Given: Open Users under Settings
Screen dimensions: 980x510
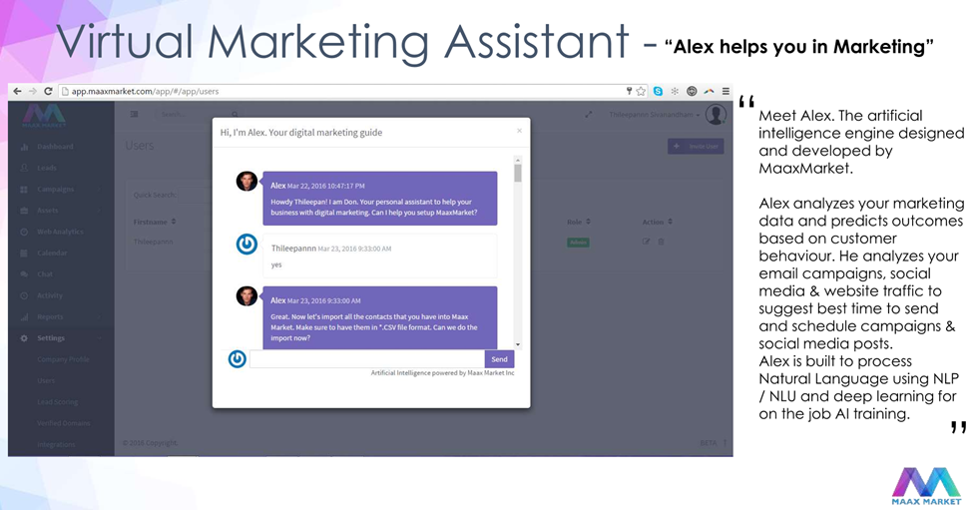Looking at the screenshot, I should tap(46, 380).
